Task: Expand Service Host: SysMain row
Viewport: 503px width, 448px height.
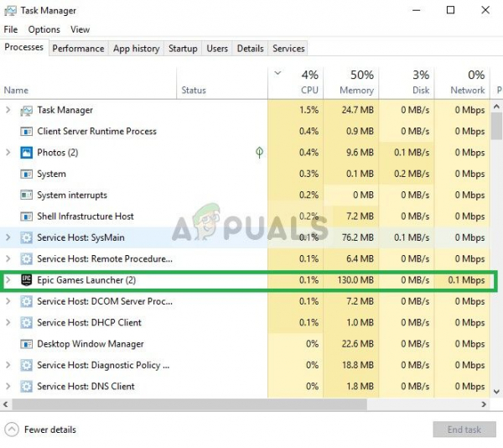Action: (x=8, y=237)
